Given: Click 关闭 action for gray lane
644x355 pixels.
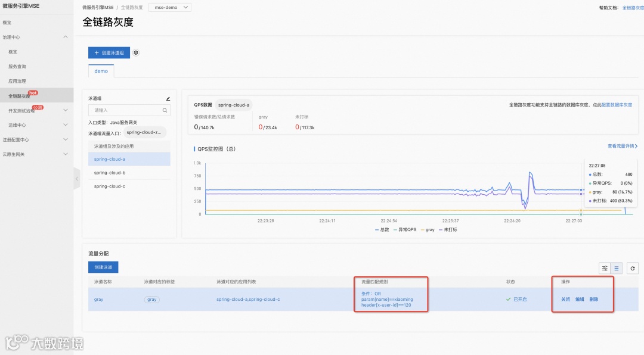Looking at the screenshot, I should click(565, 299).
